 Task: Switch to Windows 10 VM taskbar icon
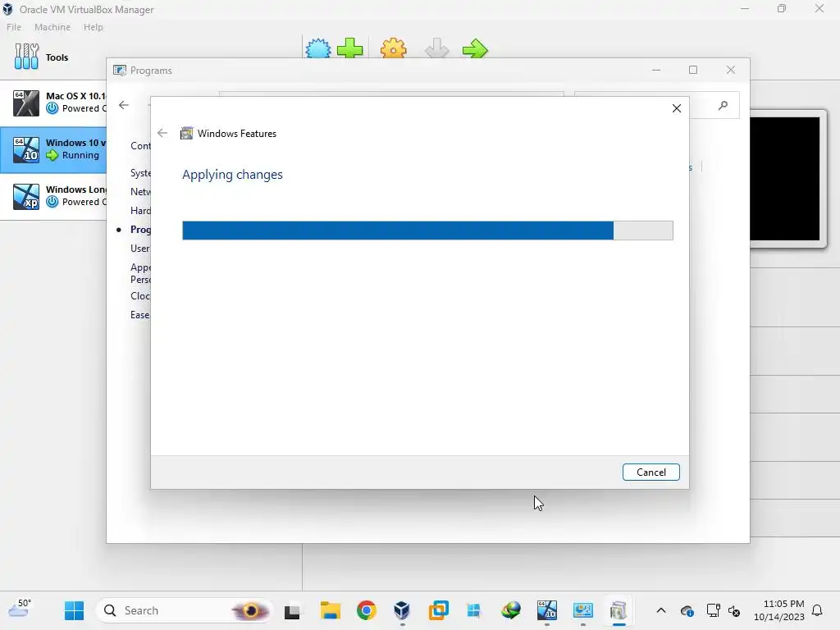click(x=546, y=610)
